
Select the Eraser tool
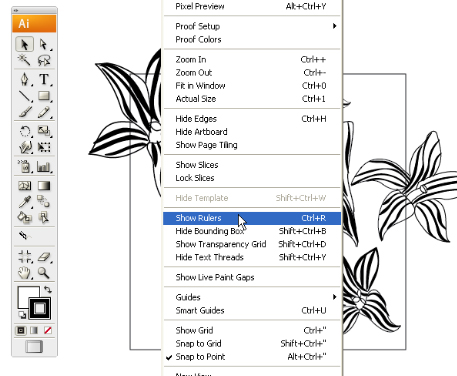click(x=44, y=257)
